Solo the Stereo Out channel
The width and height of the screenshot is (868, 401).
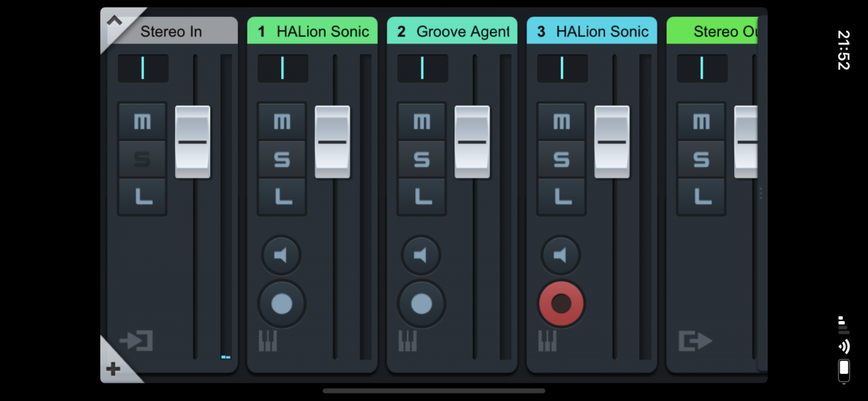point(701,159)
